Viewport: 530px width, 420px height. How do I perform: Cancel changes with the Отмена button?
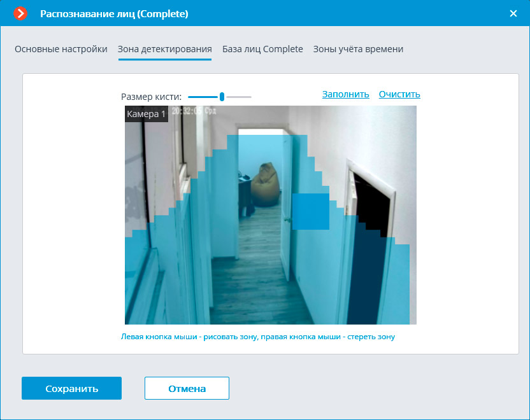coord(187,388)
